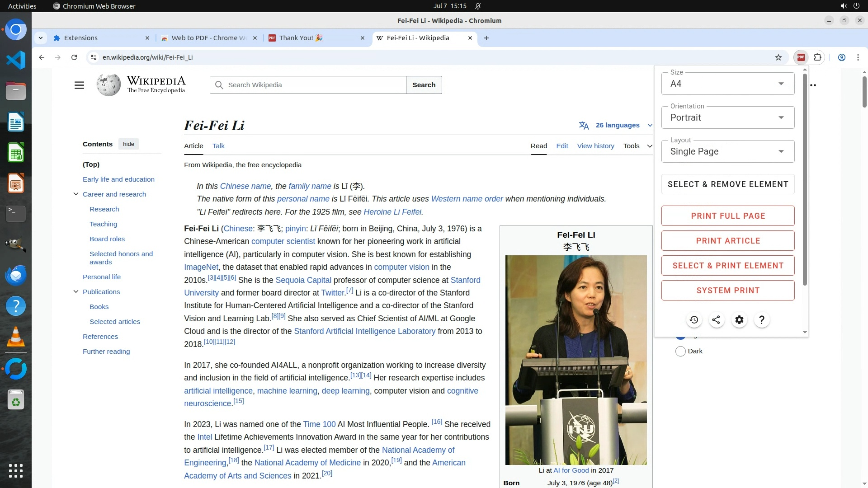Collapse the Career and research section
The width and height of the screenshot is (868, 488).
[x=76, y=194]
